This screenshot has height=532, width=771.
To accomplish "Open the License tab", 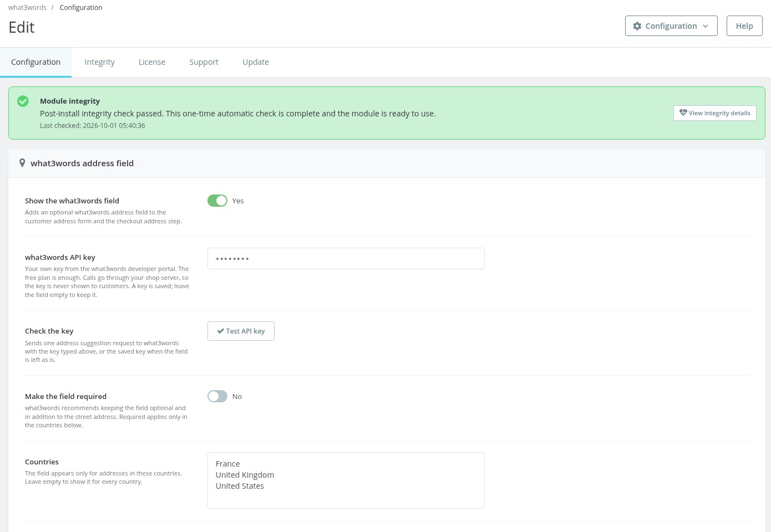I will (x=152, y=62).
